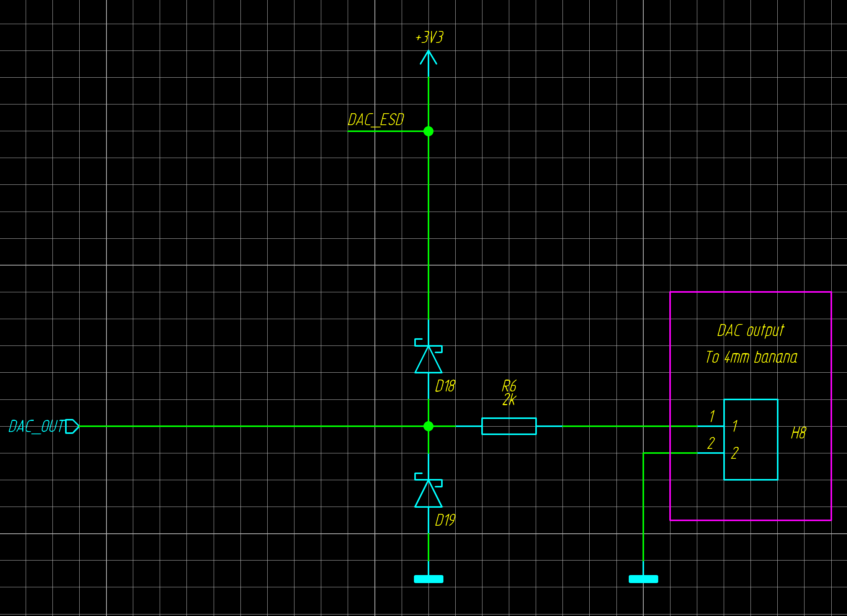847x616 pixels.
Task: Select the +3V3 text label
Action: click(429, 37)
